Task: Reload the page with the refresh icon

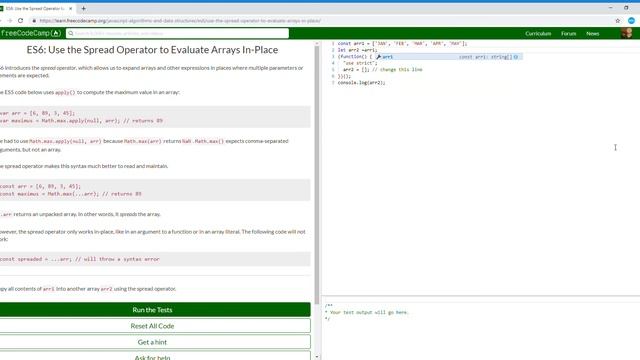Action: [x=20, y=20]
